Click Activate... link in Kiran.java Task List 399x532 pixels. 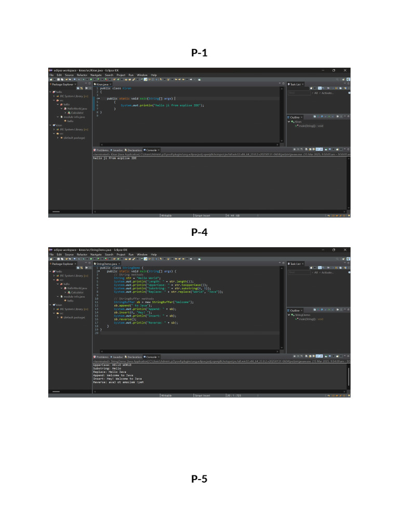[327, 93]
